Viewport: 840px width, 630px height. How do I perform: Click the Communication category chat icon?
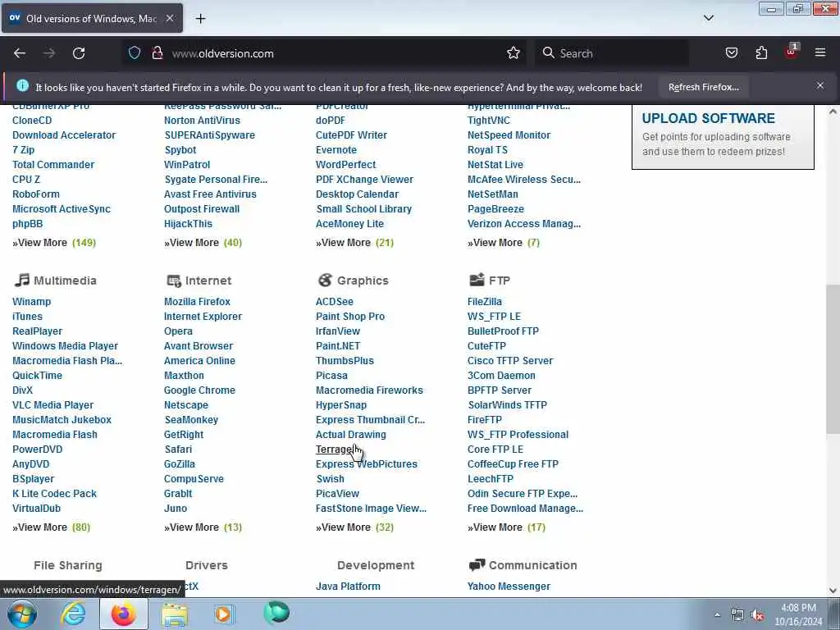click(x=477, y=564)
